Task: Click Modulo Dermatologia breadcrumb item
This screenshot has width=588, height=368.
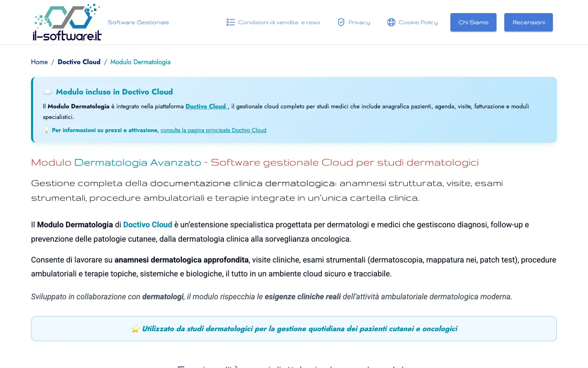Action: coord(140,62)
